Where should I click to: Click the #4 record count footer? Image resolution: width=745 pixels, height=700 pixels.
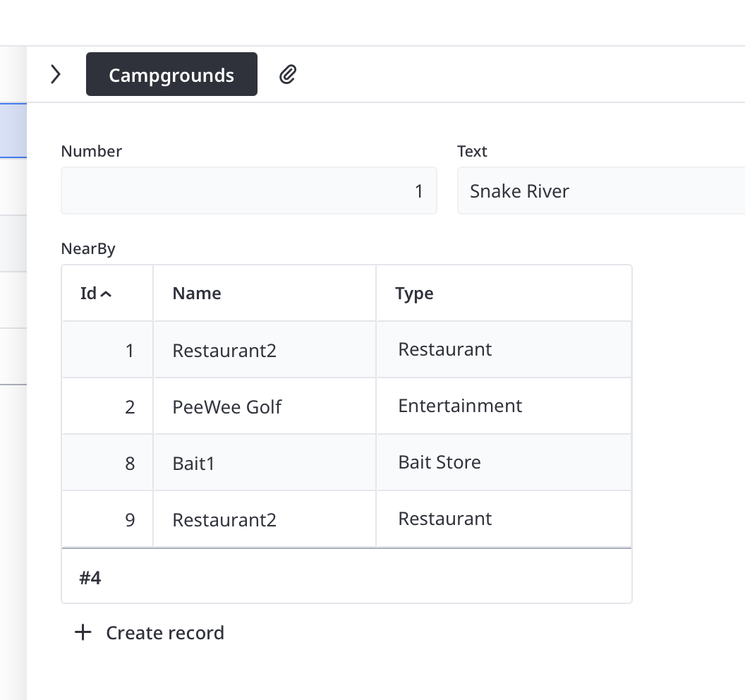pyautogui.click(x=90, y=578)
